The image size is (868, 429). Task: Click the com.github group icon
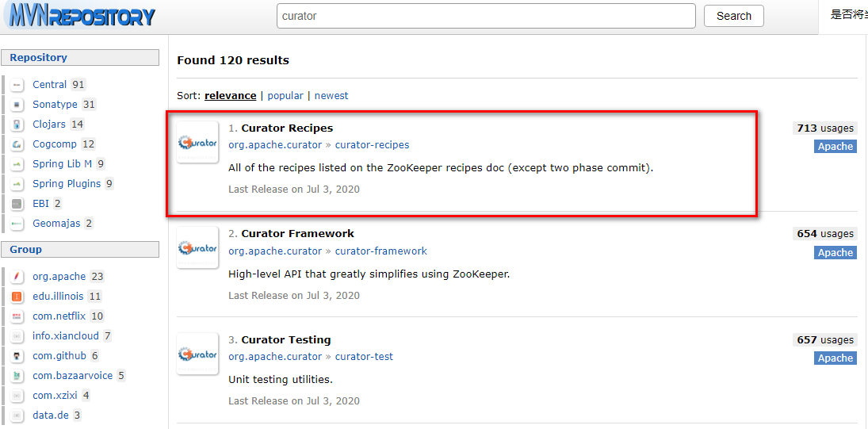[17, 356]
